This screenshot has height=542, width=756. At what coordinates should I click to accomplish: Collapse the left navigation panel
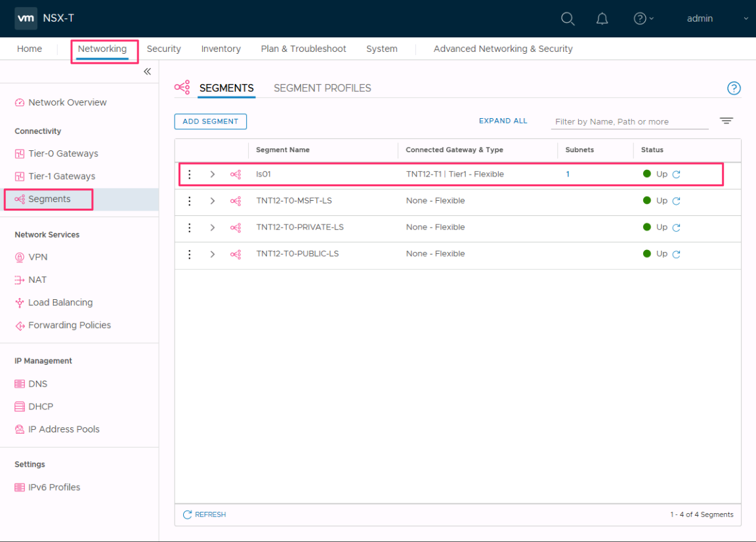pos(147,72)
